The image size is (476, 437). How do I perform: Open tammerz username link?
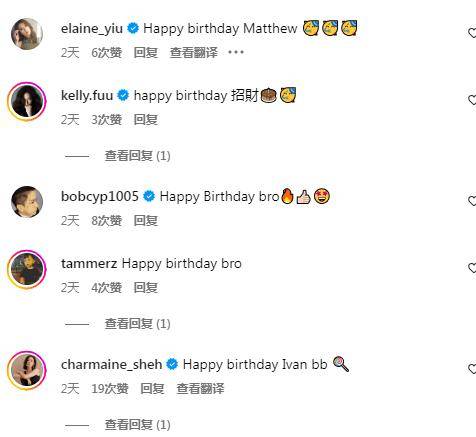tap(89, 264)
